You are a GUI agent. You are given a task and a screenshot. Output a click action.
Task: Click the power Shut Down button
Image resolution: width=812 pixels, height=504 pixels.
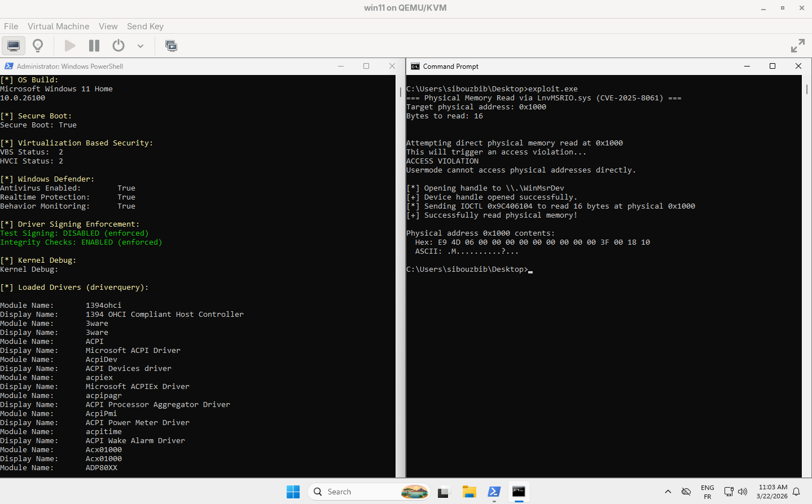tap(118, 46)
